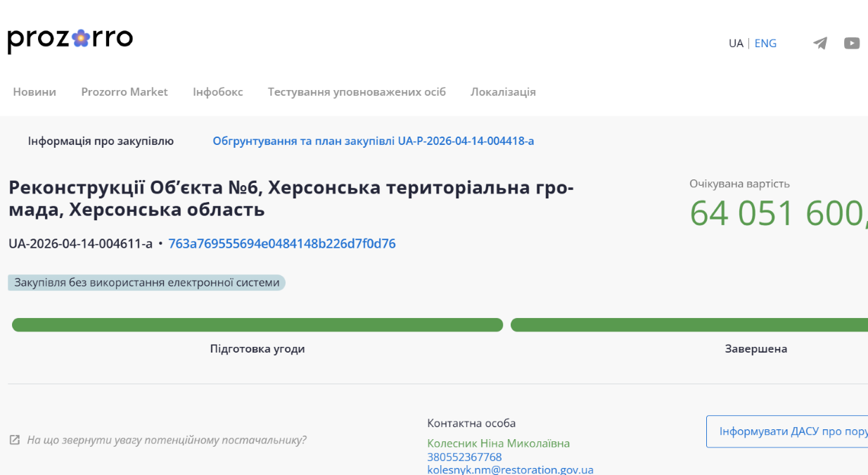Switch language to ENG

click(765, 44)
